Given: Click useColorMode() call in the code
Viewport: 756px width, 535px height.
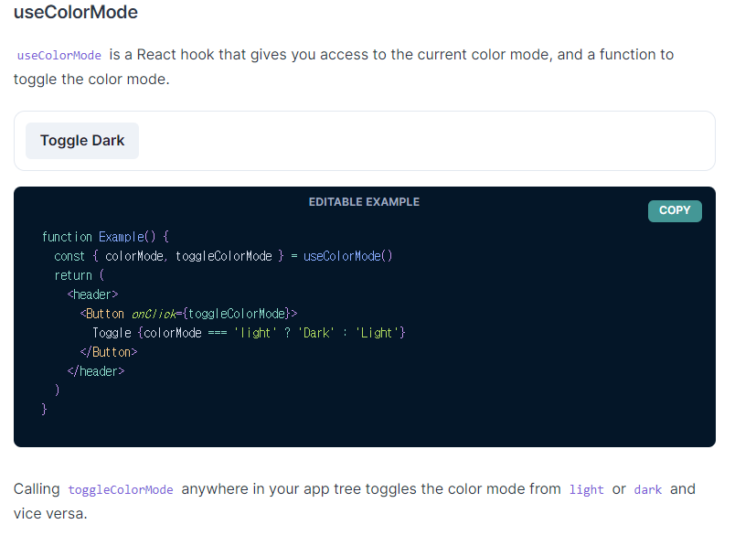Looking at the screenshot, I should [347, 256].
